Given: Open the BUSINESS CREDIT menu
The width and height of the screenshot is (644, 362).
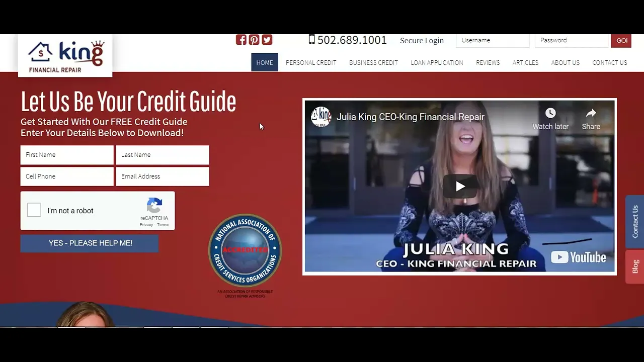Looking at the screenshot, I should 373,63.
